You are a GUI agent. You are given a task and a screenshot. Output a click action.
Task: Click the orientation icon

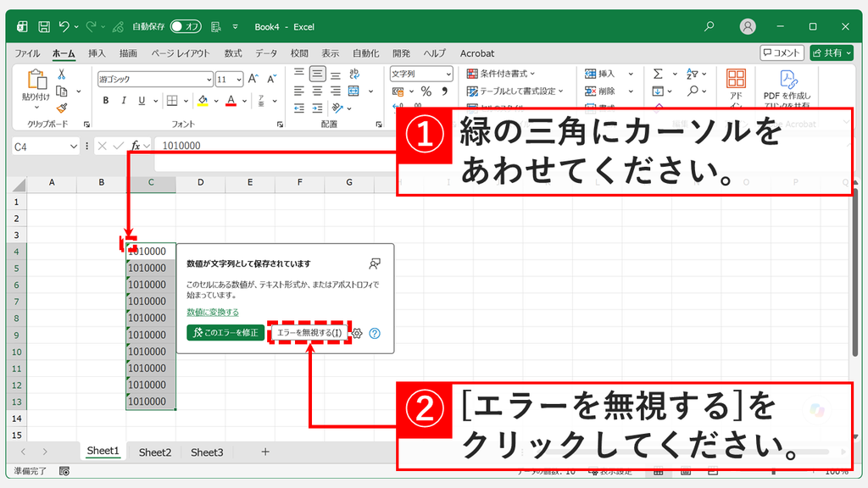coord(337,108)
